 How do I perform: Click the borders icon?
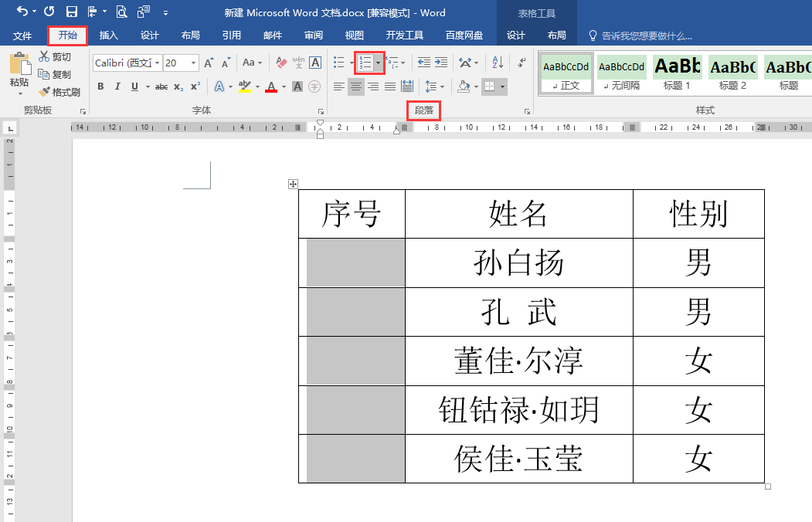(489, 86)
